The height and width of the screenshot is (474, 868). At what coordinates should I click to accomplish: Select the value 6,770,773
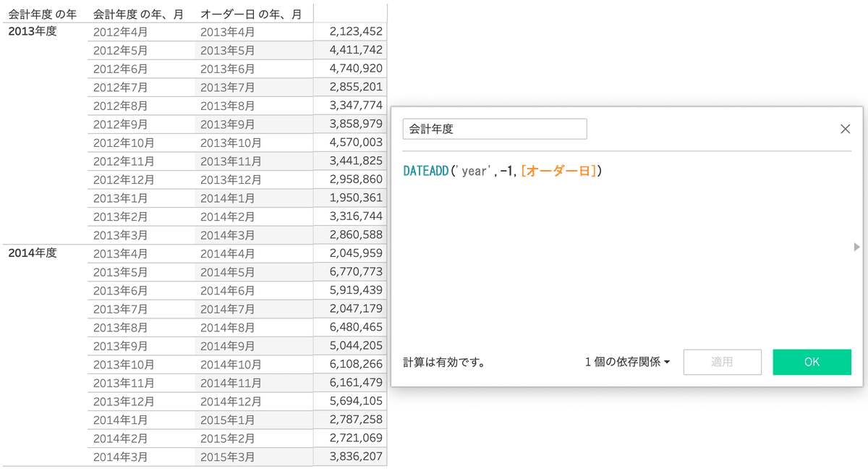pos(356,271)
